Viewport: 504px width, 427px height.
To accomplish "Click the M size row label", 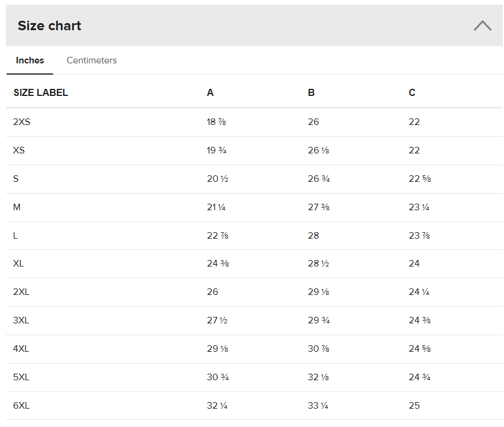I will point(17,207).
